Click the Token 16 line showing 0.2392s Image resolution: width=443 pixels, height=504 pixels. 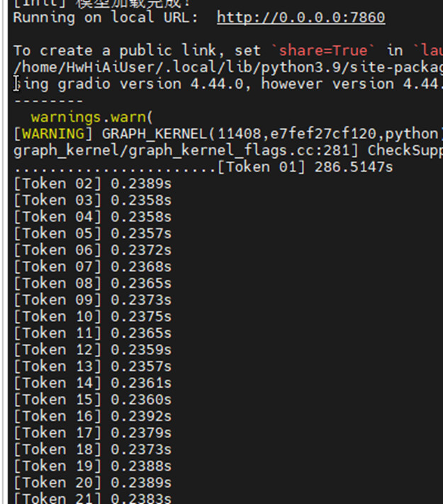[x=92, y=416]
